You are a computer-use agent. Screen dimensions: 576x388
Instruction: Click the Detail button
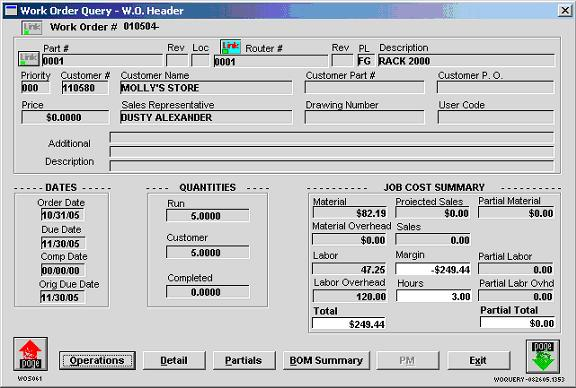coord(174,360)
